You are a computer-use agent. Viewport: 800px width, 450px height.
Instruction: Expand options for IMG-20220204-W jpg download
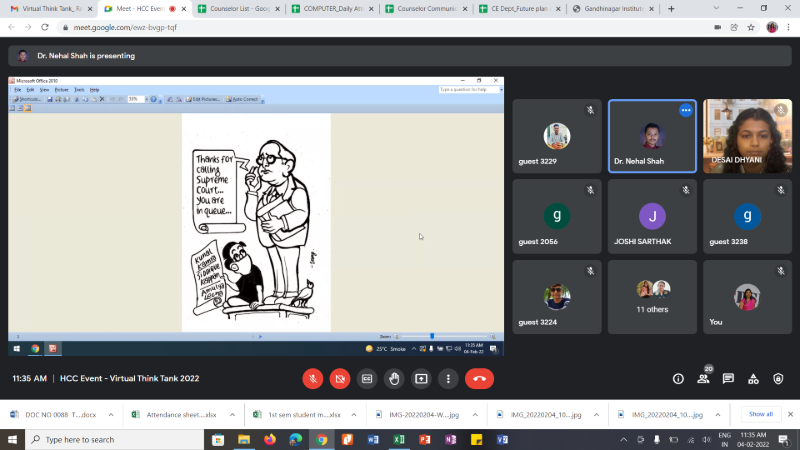[x=475, y=415]
